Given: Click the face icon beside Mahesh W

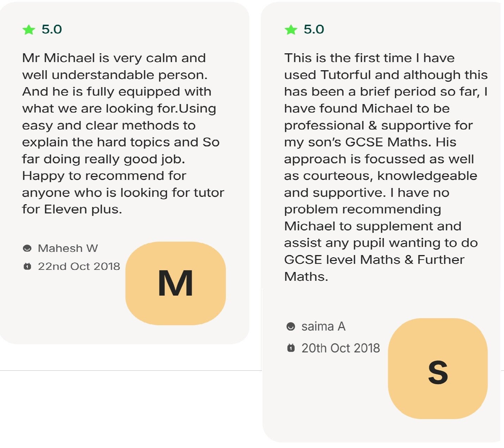Looking at the screenshot, I should pyautogui.click(x=27, y=248).
